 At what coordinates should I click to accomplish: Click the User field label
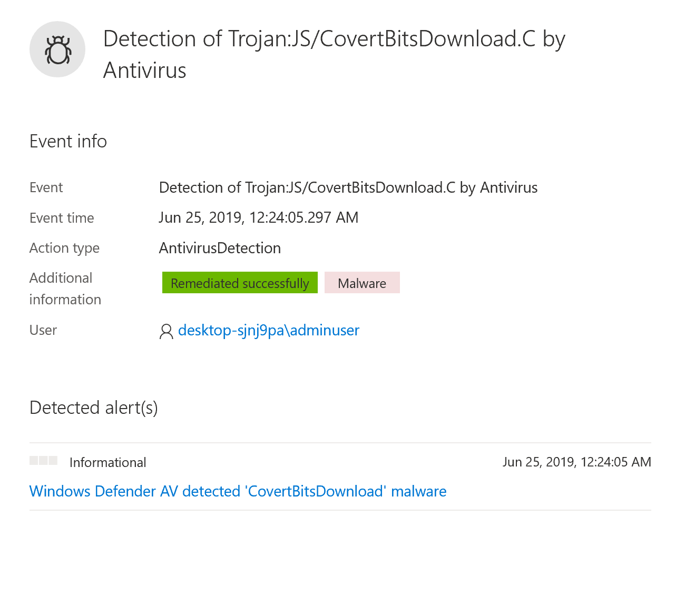pos(43,330)
